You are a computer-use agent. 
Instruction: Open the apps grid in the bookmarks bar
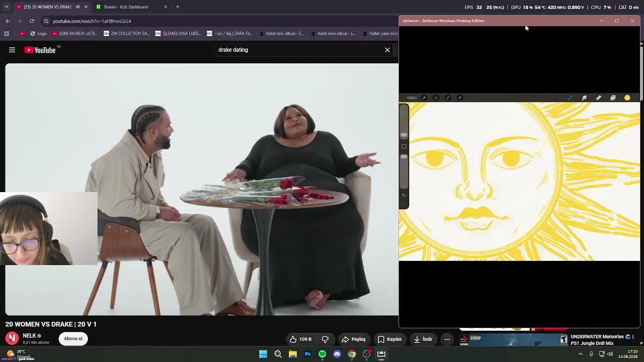coord(7,34)
